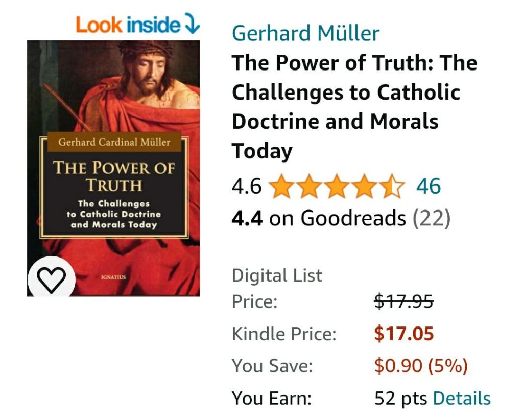
Task: Click the $17.05 Kindle price
Action: click(403, 334)
